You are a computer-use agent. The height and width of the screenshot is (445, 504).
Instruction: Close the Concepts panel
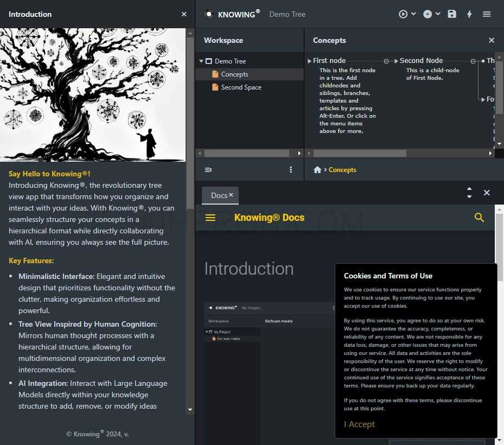pyautogui.click(x=492, y=40)
